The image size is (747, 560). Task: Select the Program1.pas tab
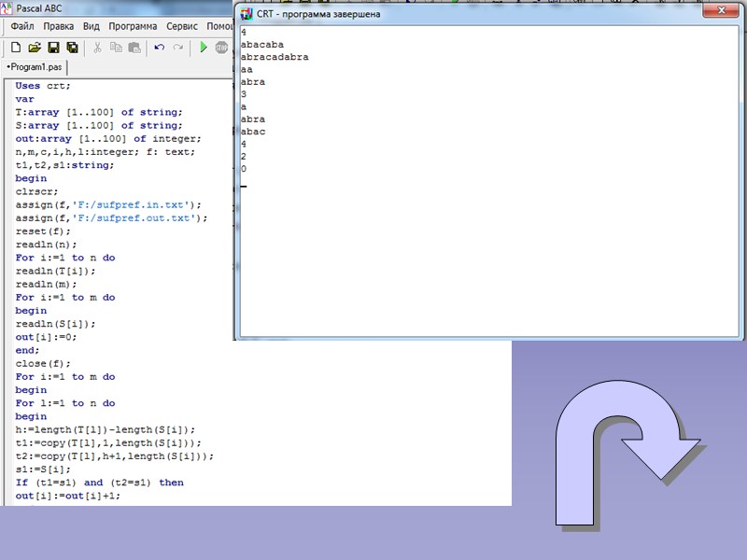coord(35,67)
